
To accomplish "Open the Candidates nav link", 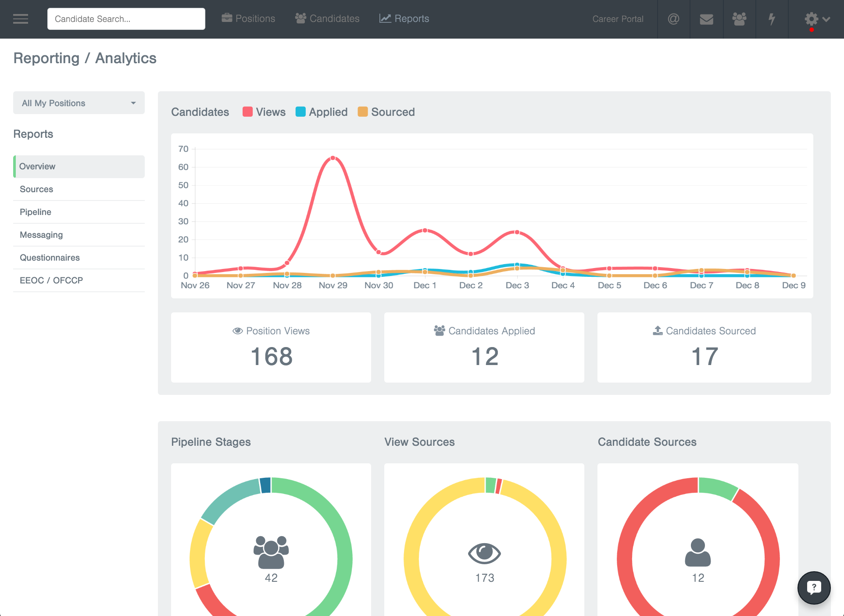I will tap(327, 18).
